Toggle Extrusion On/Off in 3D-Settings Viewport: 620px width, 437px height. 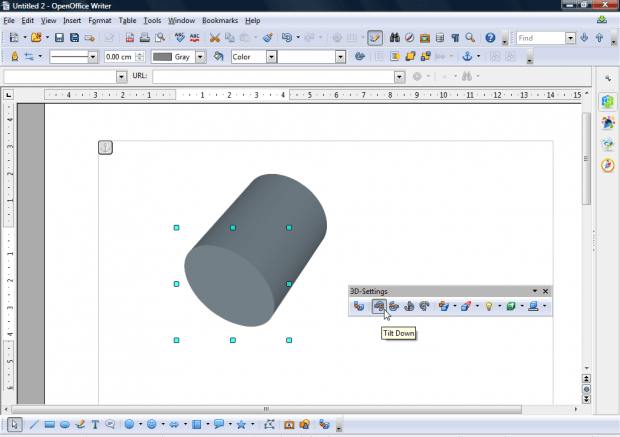[x=359, y=306]
